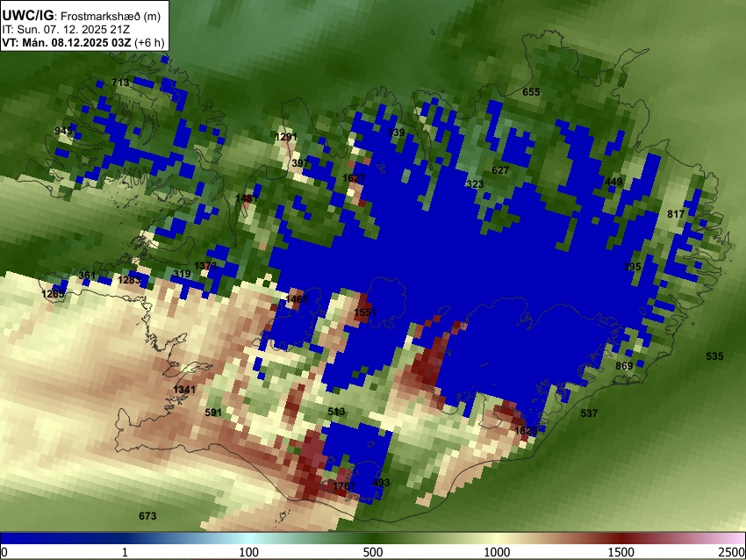746x560 pixels.
Task: Click the '2500' tick label on the colorbar
Action: (x=732, y=552)
